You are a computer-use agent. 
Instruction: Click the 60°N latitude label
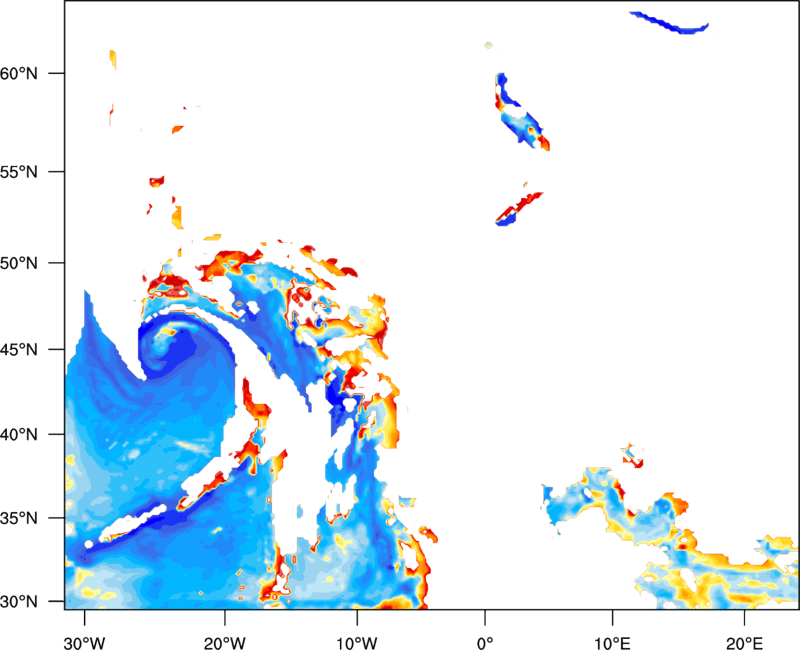click(19, 73)
